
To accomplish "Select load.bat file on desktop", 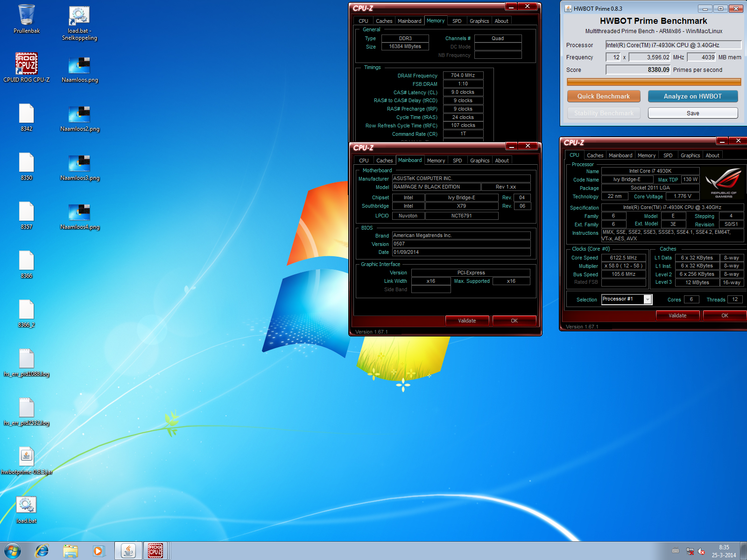I will (27, 509).
